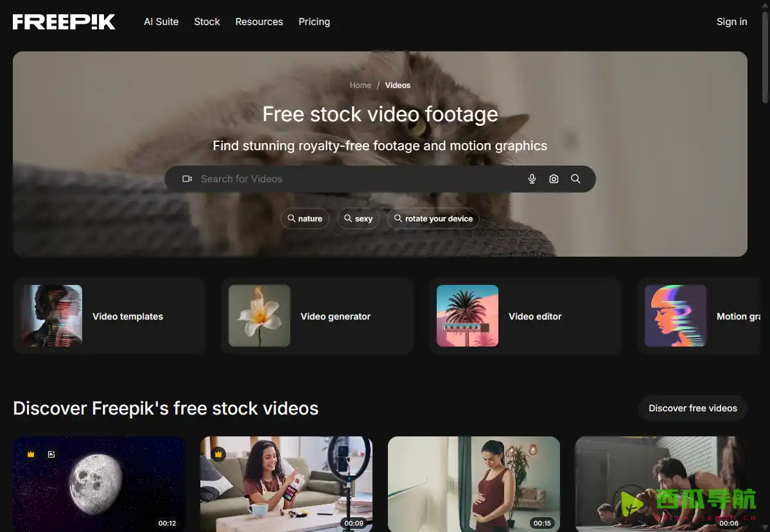The width and height of the screenshot is (770, 532).
Task: Open search by image camera icon
Action: [554, 179]
